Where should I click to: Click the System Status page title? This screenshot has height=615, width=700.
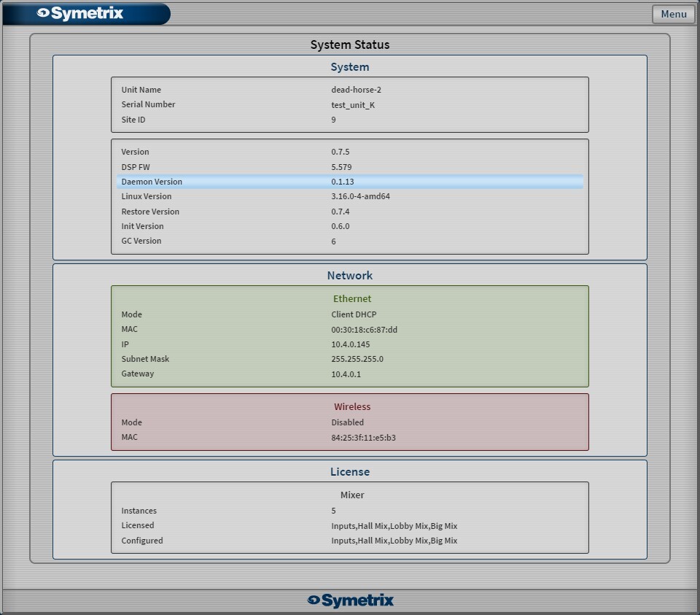tap(349, 45)
